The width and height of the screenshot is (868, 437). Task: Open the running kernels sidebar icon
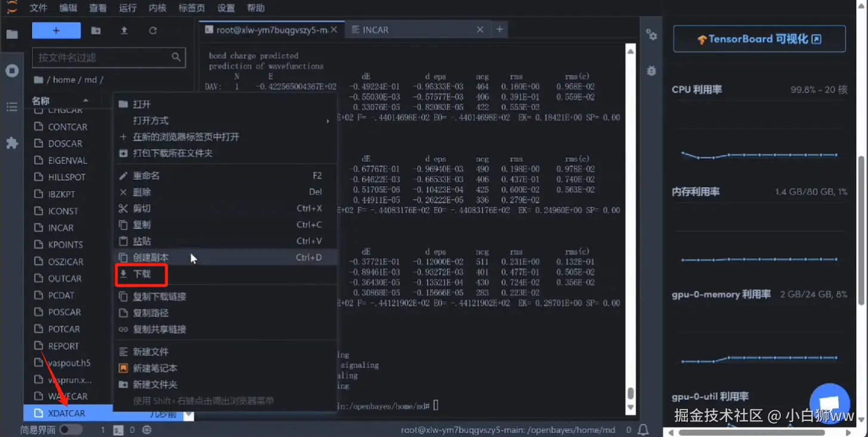coord(12,71)
